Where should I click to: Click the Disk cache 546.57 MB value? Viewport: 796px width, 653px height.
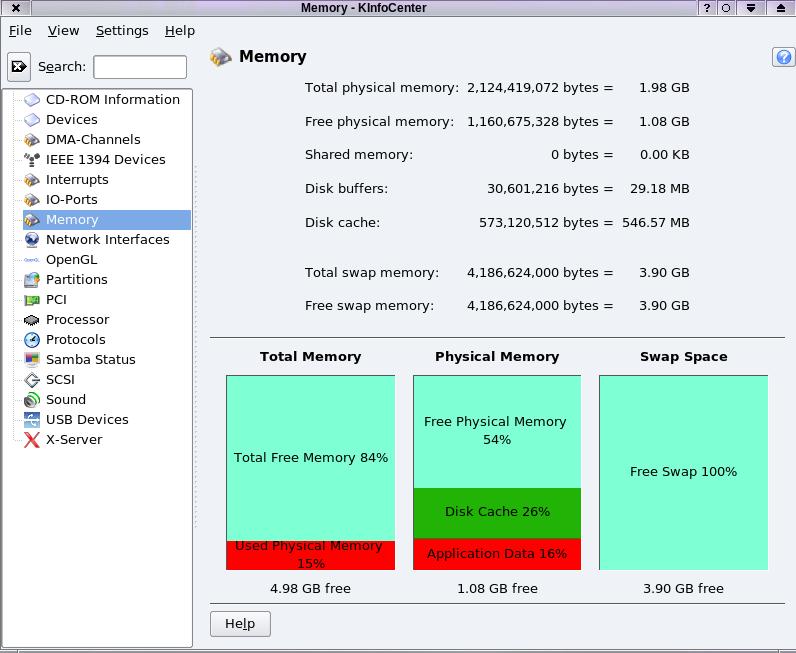(x=655, y=223)
